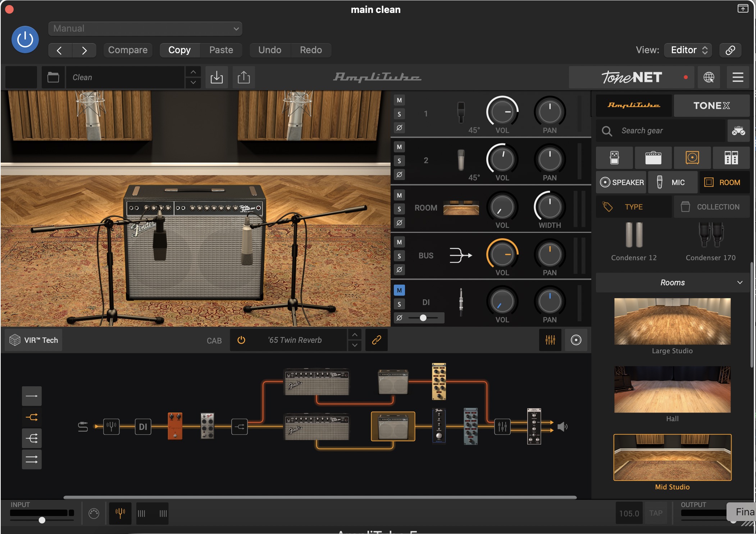Select the stomp pedal category icon
The width and height of the screenshot is (756, 534).
(x=614, y=158)
